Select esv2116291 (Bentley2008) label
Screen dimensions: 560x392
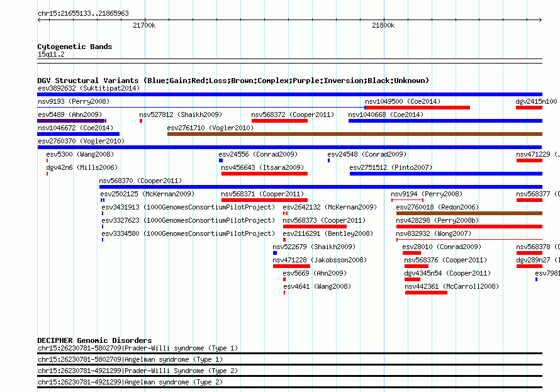coord(328,233)
